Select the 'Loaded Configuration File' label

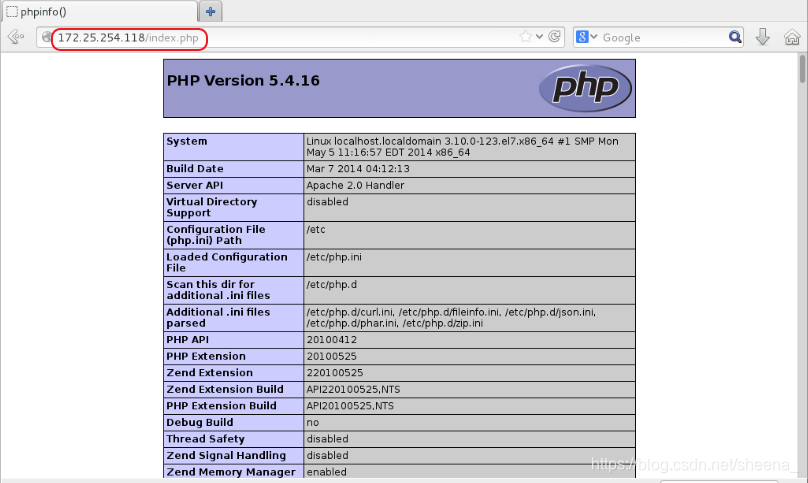tap(227, 262)
